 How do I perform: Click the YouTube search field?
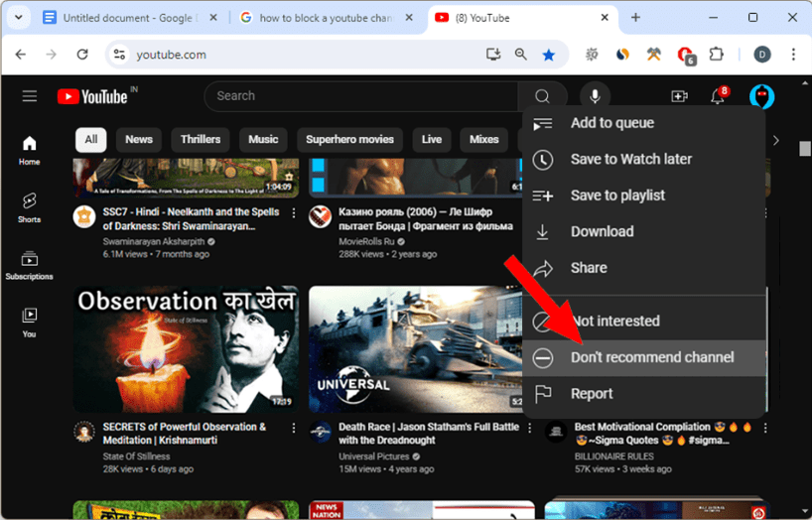tap(361, 96)
